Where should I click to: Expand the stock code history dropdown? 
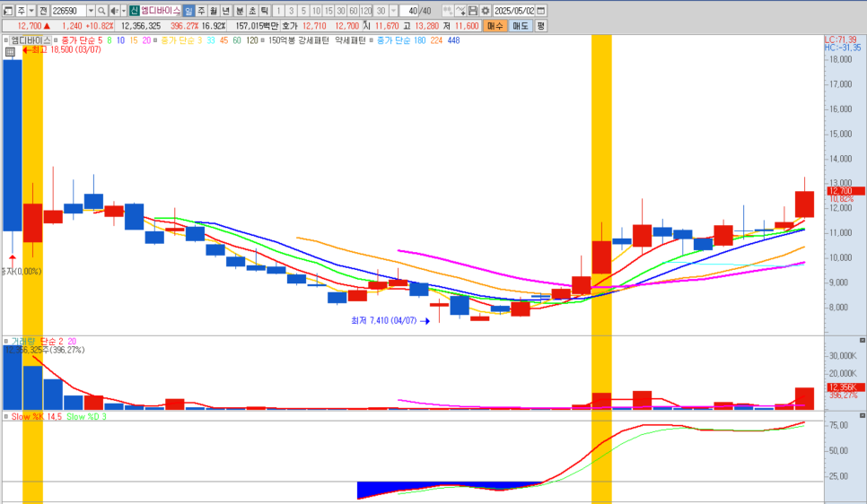91,11
